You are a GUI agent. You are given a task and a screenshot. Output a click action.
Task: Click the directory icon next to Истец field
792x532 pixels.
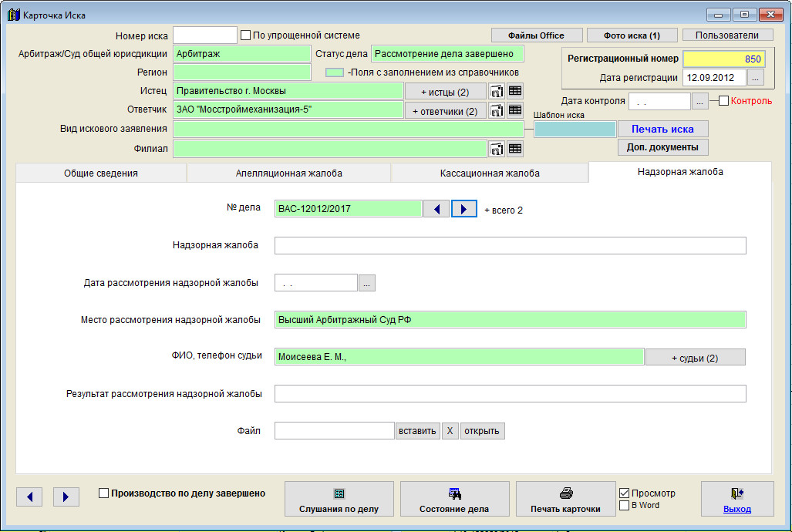coord(497,92)
